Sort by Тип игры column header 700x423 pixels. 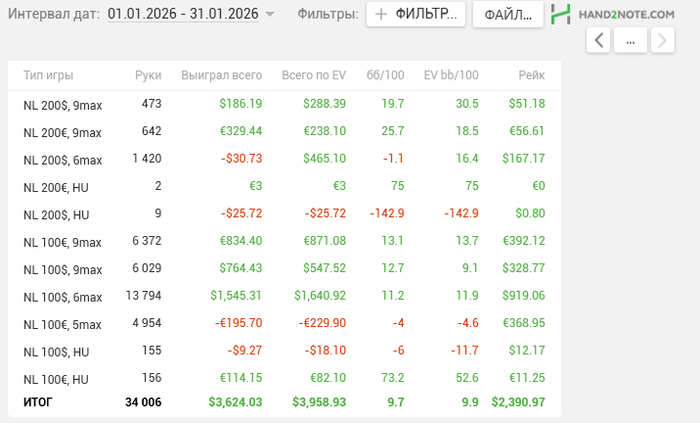pyautogui.click(x=48, y=76)
